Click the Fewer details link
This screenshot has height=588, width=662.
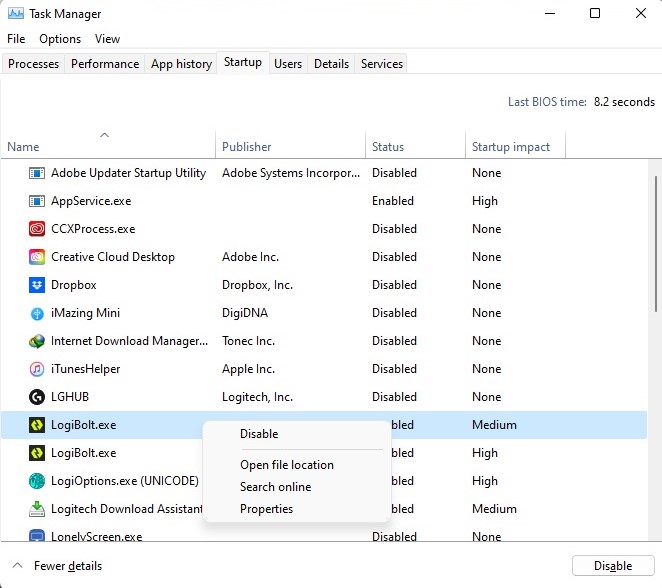tap(68, 566)
